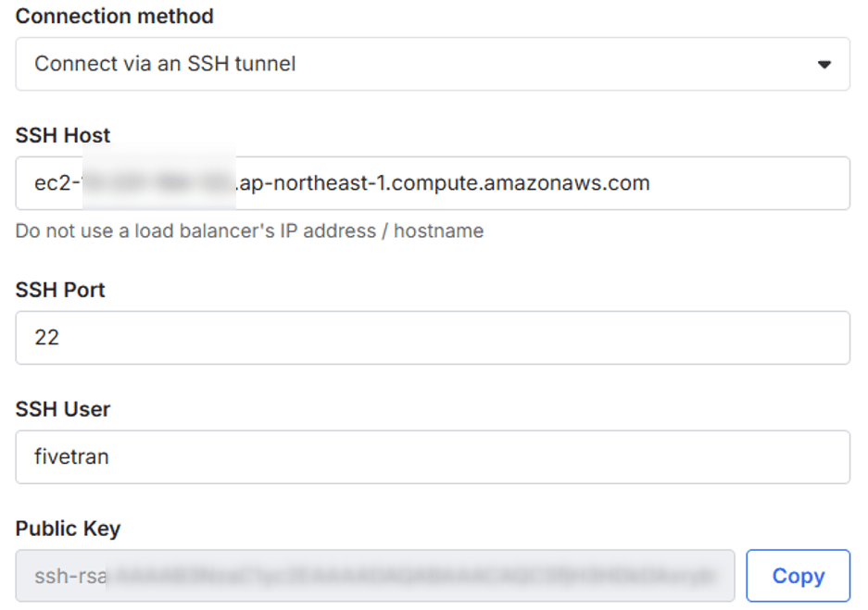The image size is (868, 610).
Task: Click the port value '22'
Action: [x=46, y=338]
